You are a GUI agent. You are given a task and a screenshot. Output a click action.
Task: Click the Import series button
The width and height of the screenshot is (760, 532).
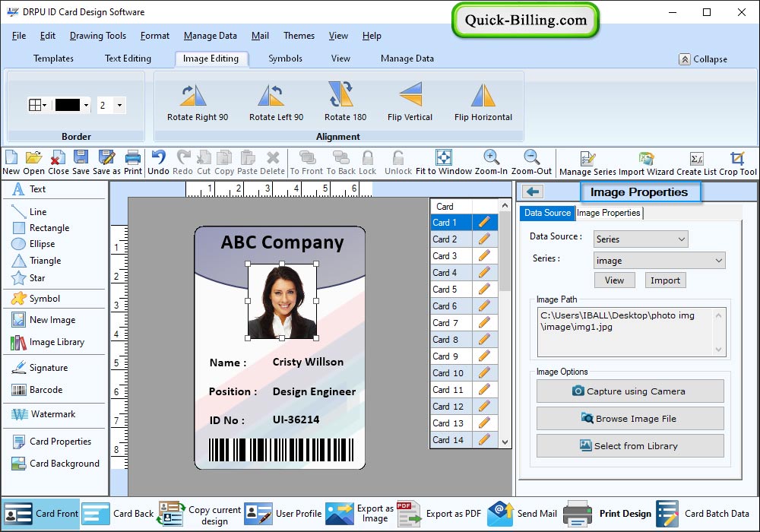[x=665, y=280]
